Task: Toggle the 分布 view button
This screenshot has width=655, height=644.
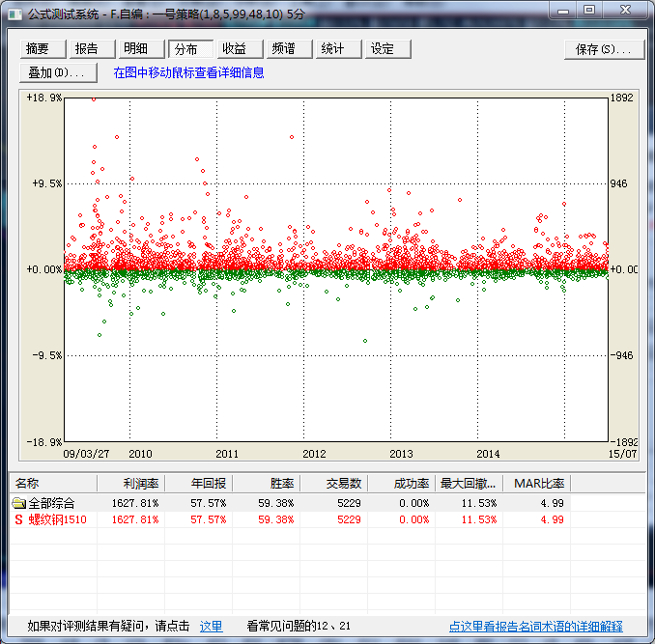Action: (x=190, y=49)
